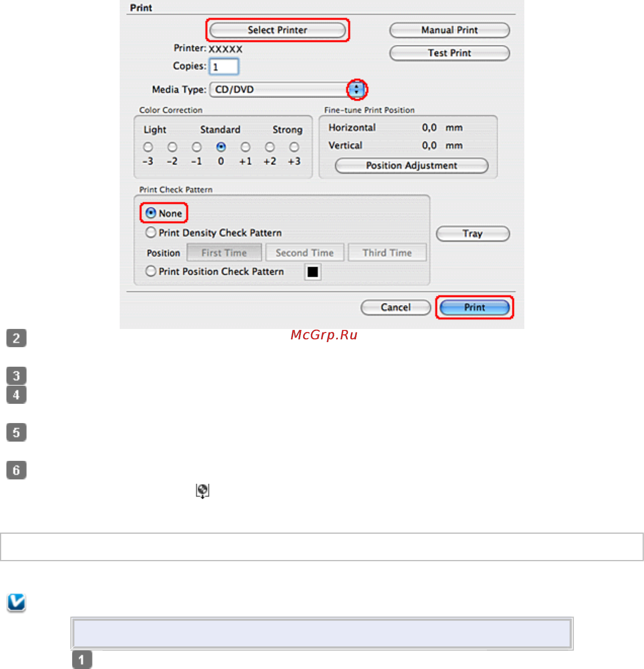
Task: Enable Print Density Check Pattern option
Action: click(x=150, y=232)
